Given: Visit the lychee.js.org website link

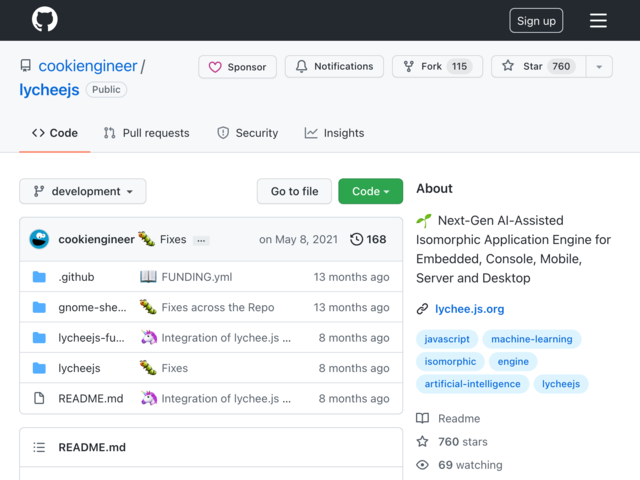Looking at the screenshot, I should (469, 309).
